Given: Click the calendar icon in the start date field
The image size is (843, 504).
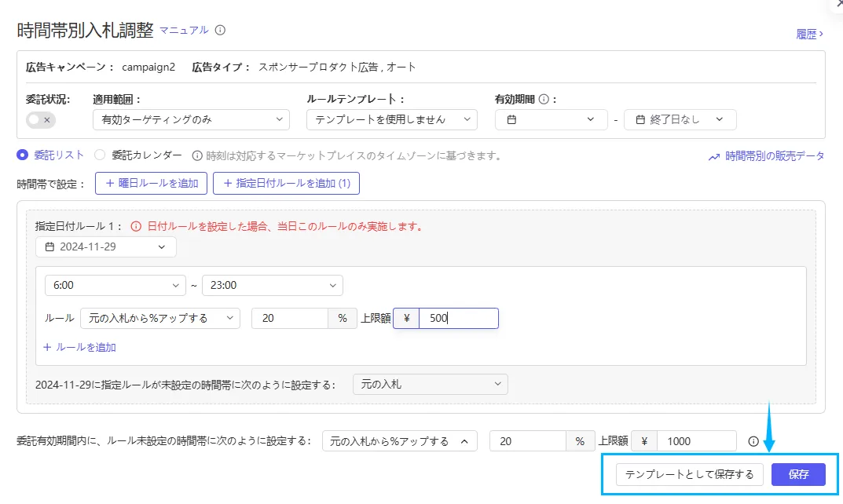Looking at the screenshot, I should pyautogui.click(x=511, y=120).
